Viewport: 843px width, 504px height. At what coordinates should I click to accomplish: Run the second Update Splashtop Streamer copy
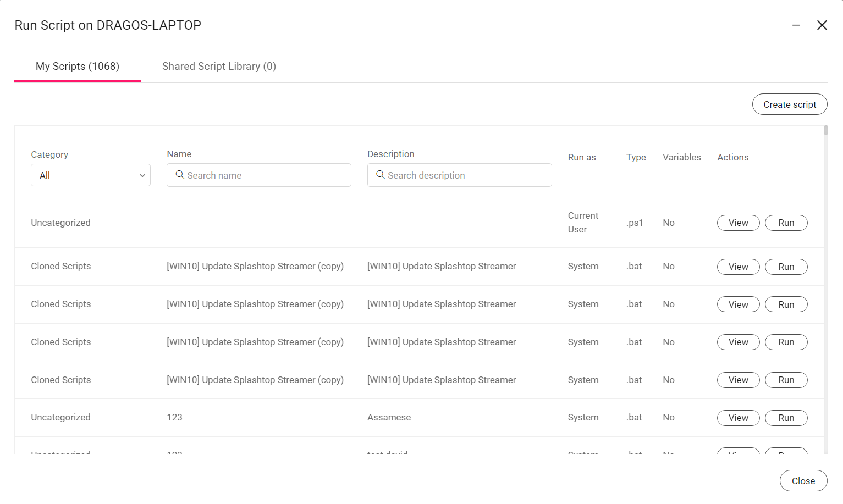[x=786, y=304]
